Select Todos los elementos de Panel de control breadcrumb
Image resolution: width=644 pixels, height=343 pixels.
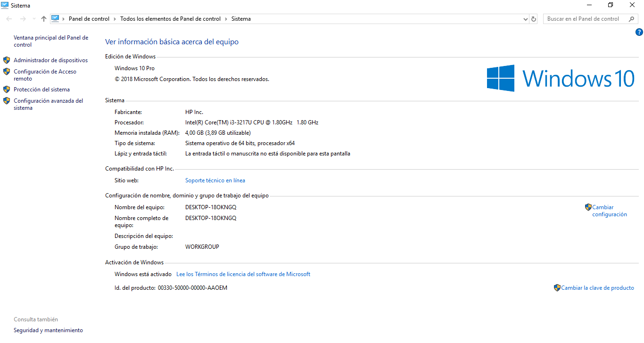[170, 19]
